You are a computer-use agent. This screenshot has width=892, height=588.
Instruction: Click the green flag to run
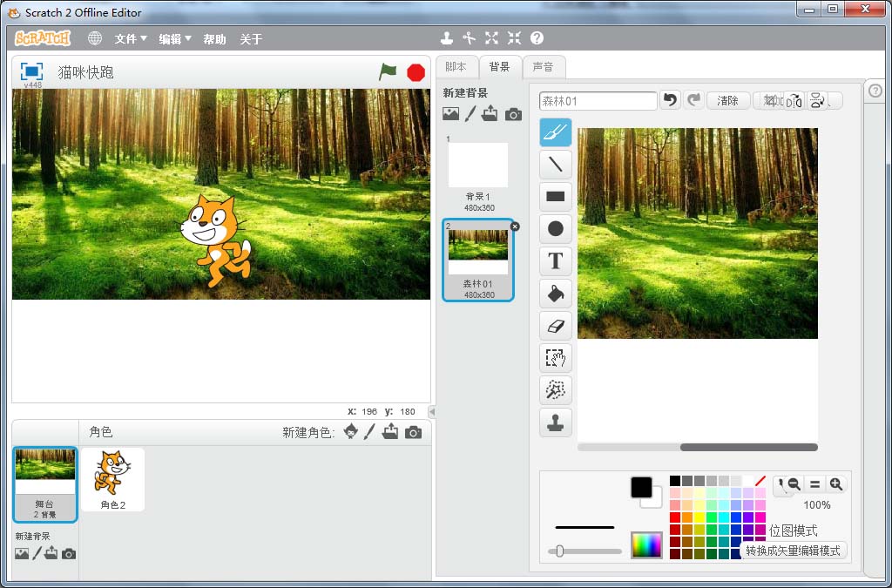[x=388, y=72]
